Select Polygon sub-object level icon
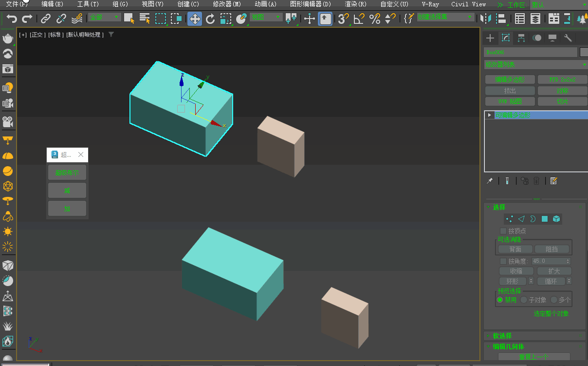This screenshot has height=366, width=588. coord(545,219)
